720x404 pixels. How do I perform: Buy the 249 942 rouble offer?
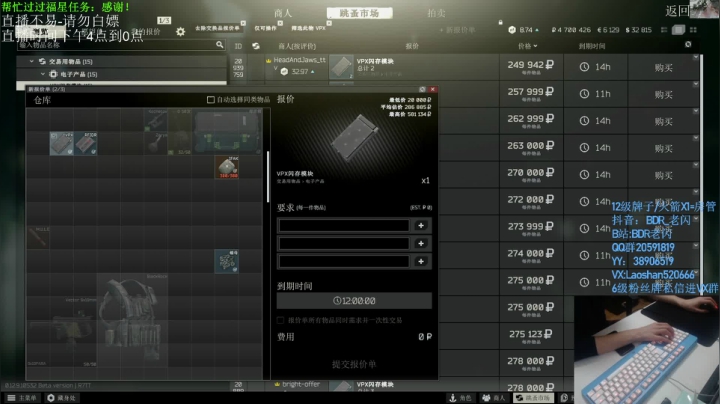(x=663, y=67)
